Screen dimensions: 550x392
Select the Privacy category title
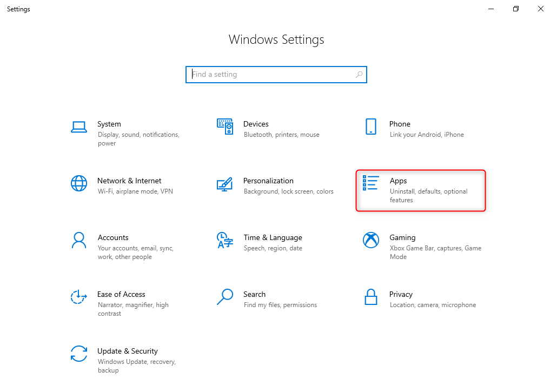(x=401, y=295)
